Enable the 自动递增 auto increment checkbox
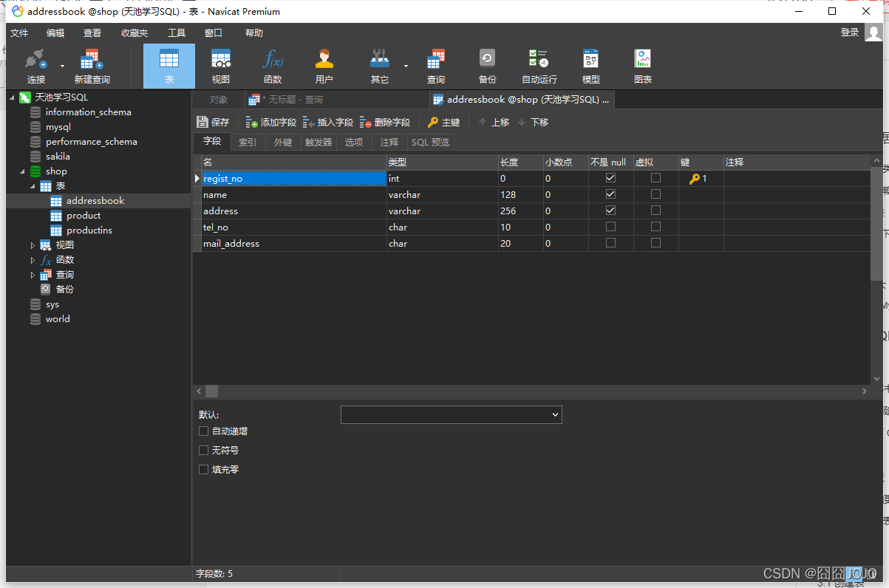 point(204,431)
